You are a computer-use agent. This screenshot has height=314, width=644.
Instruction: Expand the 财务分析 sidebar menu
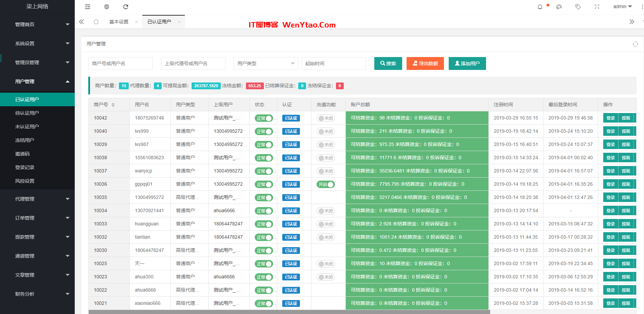[x=37, y=294]
